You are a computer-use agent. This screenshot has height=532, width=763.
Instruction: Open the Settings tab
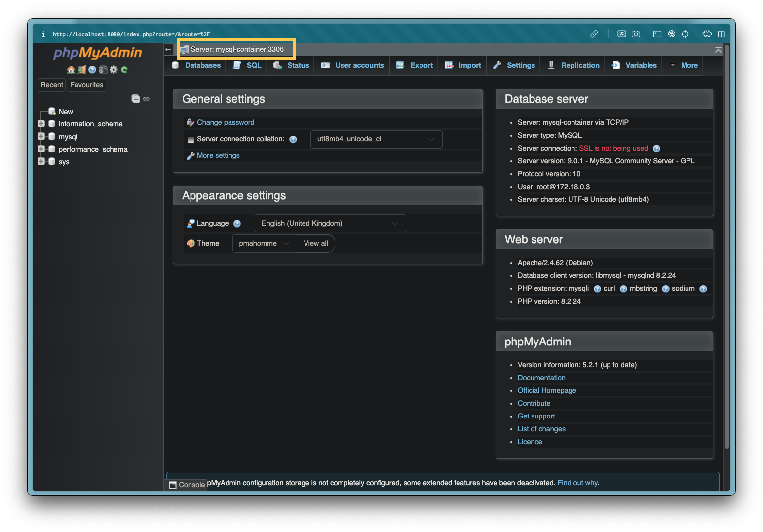click(514, 65)
